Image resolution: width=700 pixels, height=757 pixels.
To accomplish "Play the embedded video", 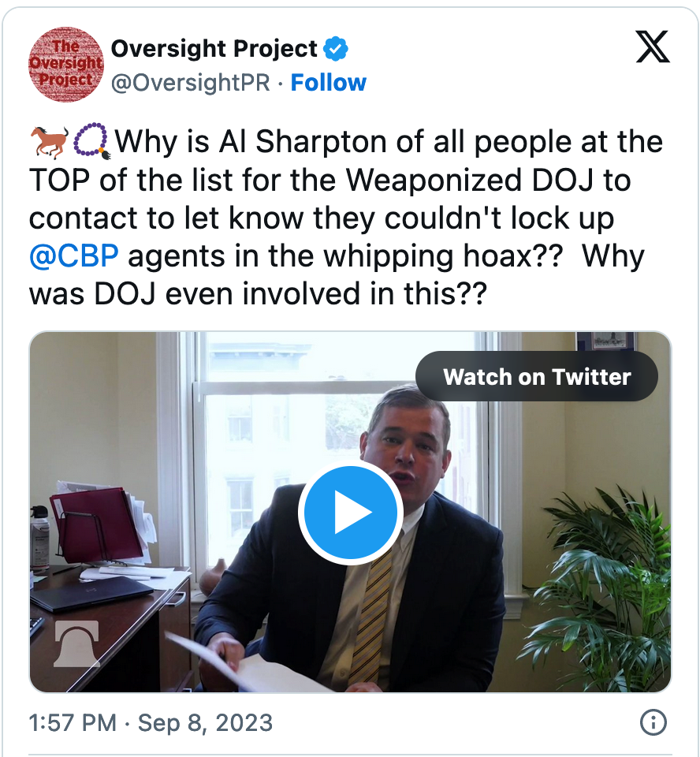I will click(x=351, y=513).
